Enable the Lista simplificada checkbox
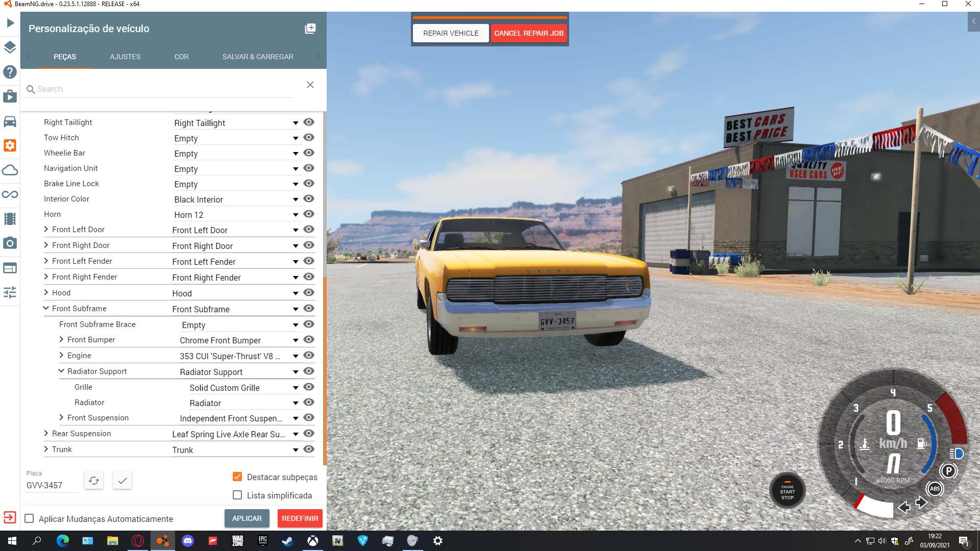980x551 pixels. 237,495
